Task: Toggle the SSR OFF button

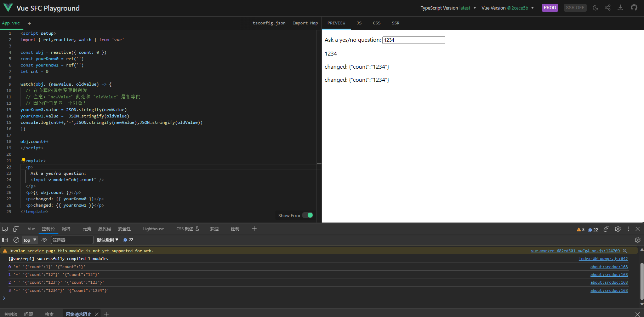Action: point(575,8)
